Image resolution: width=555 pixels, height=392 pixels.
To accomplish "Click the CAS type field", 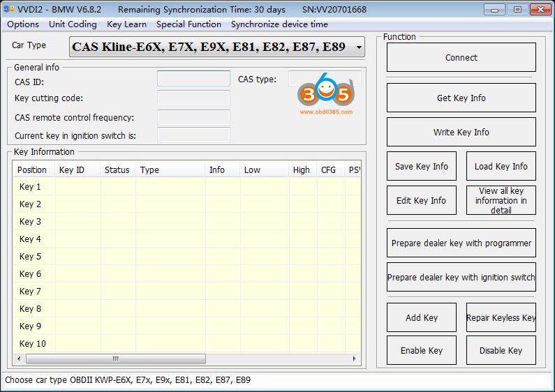I will [x=325, y=79].
